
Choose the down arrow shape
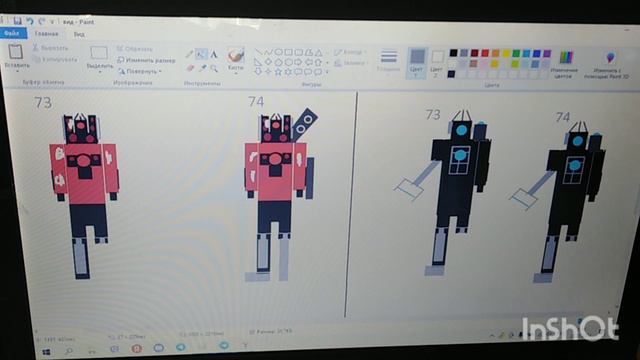(x=258, y=72)
